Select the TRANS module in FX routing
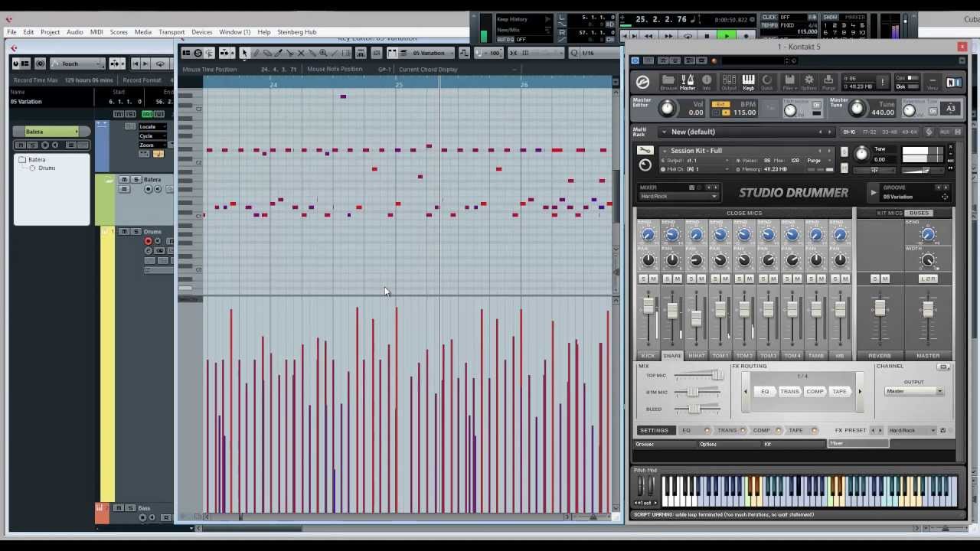This screenshot has width=980, height=551. coord(789,392)
